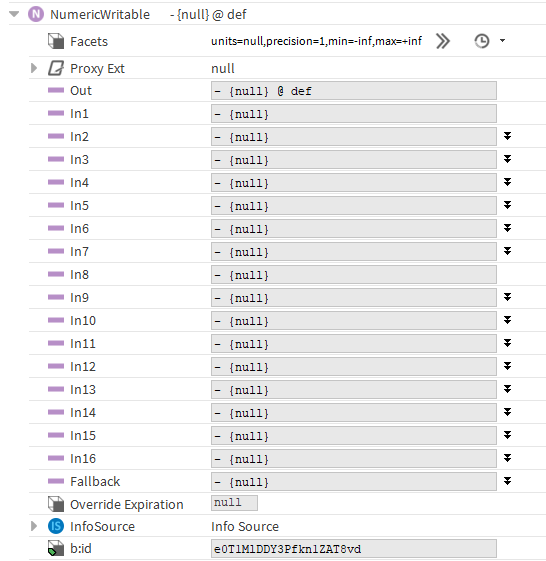
Task: Expand the In10 row double-arrow
Action: [507, 320]
